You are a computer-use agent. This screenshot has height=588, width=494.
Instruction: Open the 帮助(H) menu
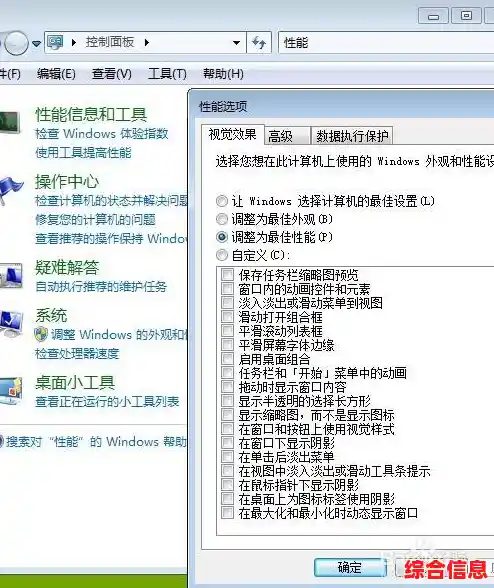(223, 74)
